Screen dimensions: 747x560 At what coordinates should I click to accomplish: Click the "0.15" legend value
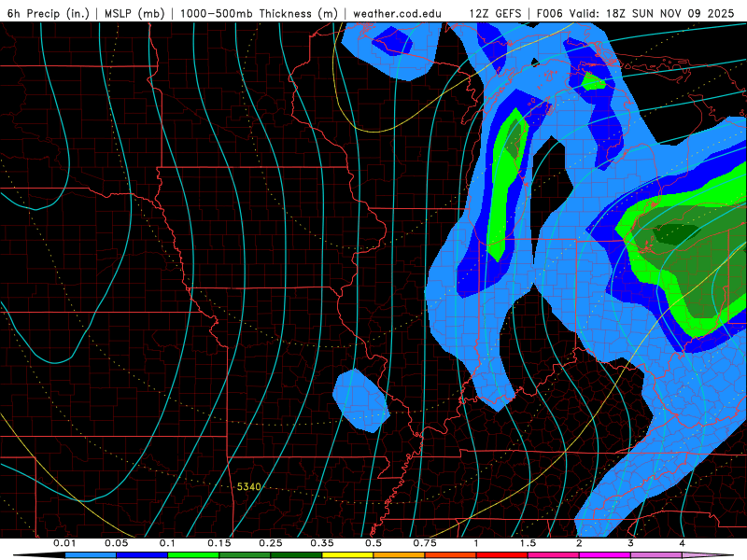219,543
